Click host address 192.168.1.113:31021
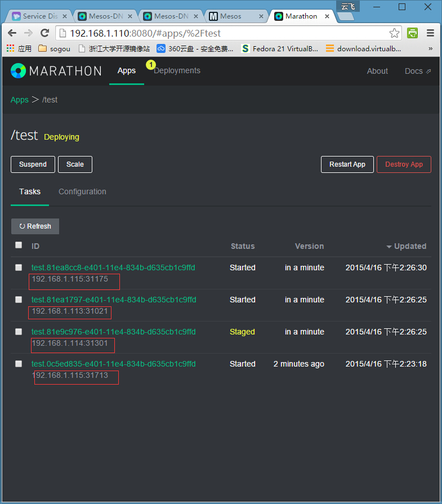 click(70, 311)
